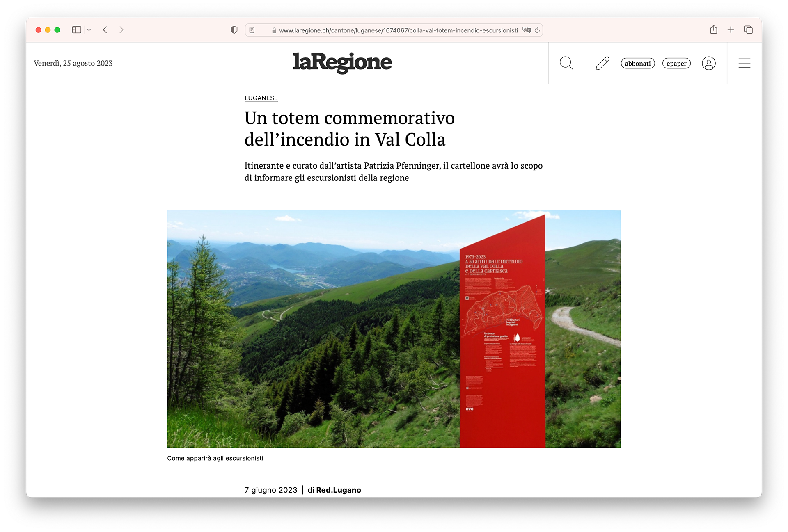Click the epaper button
The width and height of the screenshot is (788, 532).
pos(676,64)
